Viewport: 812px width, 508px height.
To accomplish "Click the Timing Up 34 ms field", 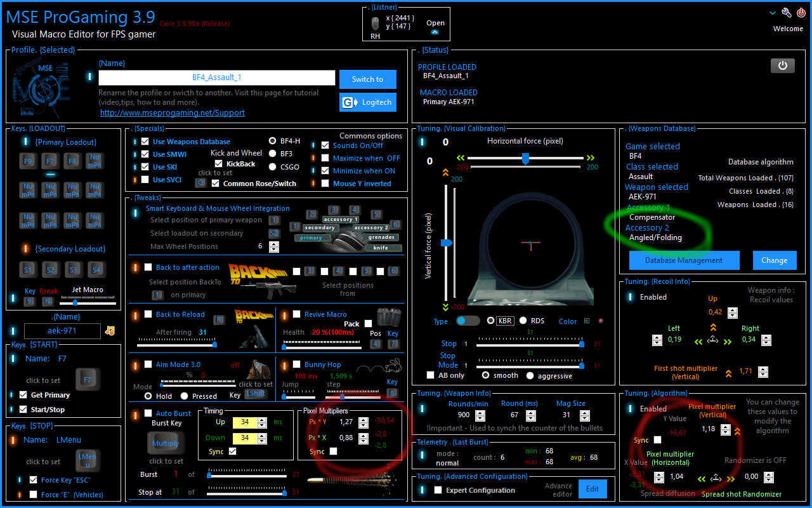I will (249, 422).
